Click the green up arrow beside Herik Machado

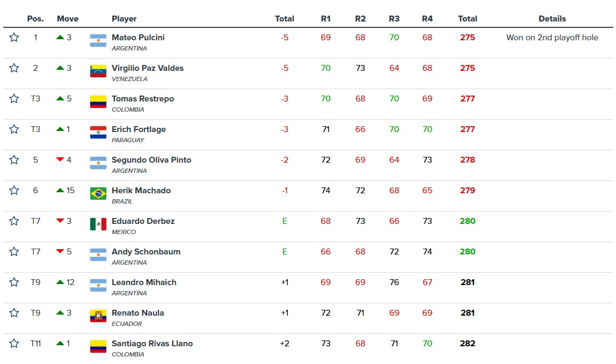pos(61,191)
